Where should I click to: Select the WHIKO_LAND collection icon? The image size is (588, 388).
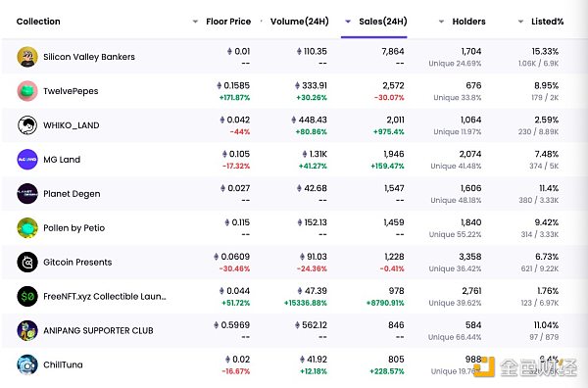(x=27, y=125)
